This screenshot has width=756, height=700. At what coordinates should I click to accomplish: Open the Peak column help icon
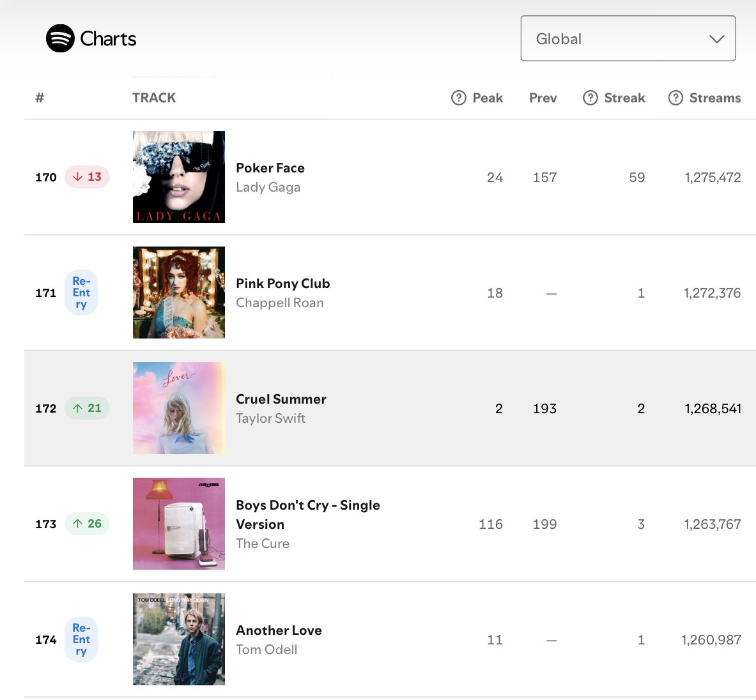pos(458,98)
